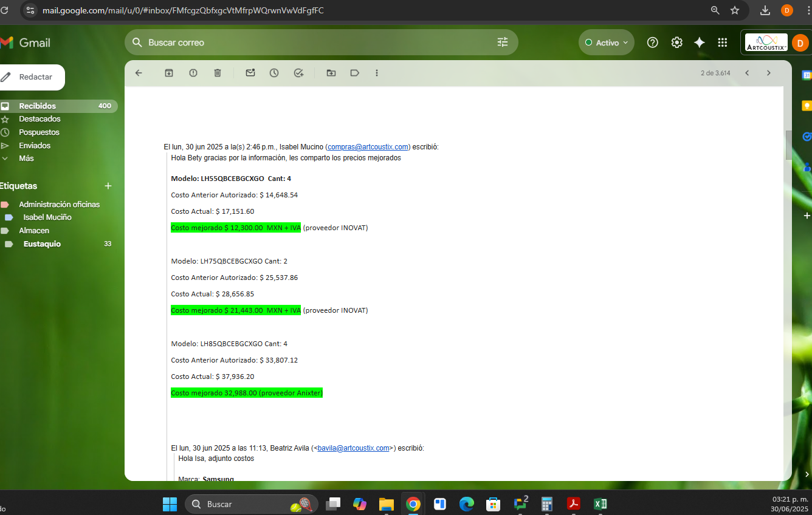Viewport: 812px width, 515px height.
Task: Mark the email as unread
Action: coord(250,73)
